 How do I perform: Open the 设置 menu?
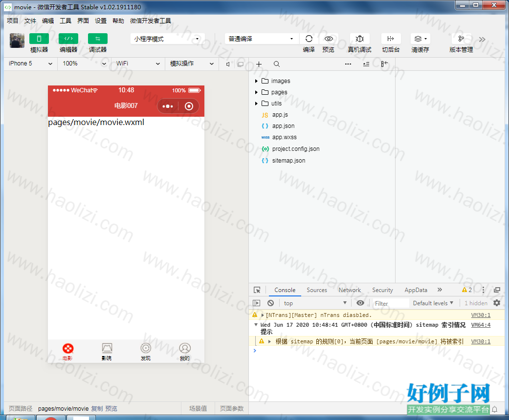(x=101, y=21)
